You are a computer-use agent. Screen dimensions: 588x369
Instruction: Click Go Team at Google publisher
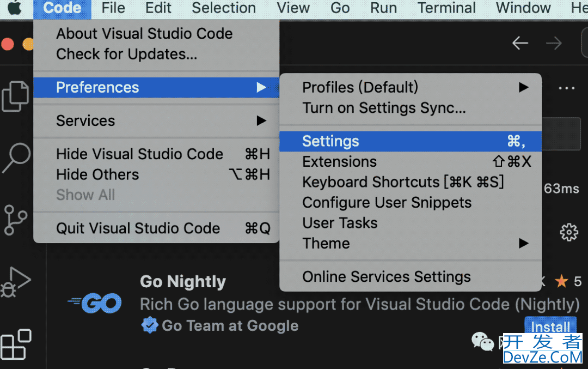[230, 325]
